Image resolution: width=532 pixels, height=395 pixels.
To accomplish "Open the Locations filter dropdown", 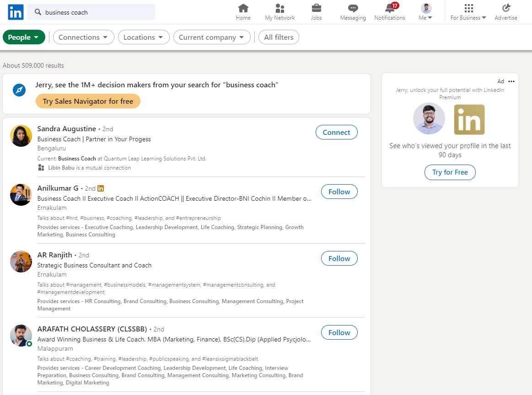I will (144, 37).
